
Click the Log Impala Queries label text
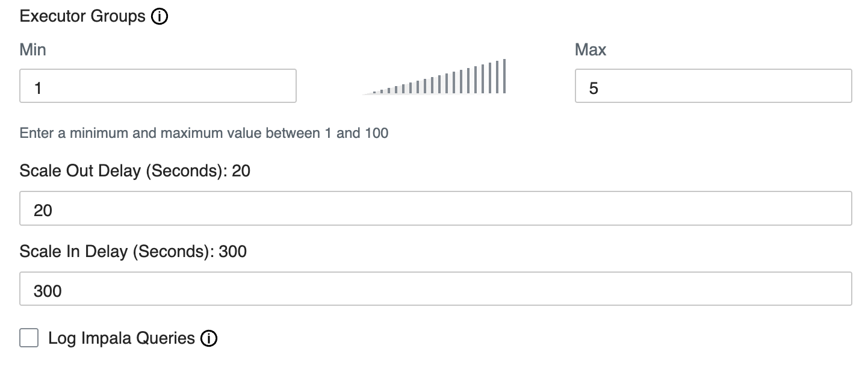[122, 338]
